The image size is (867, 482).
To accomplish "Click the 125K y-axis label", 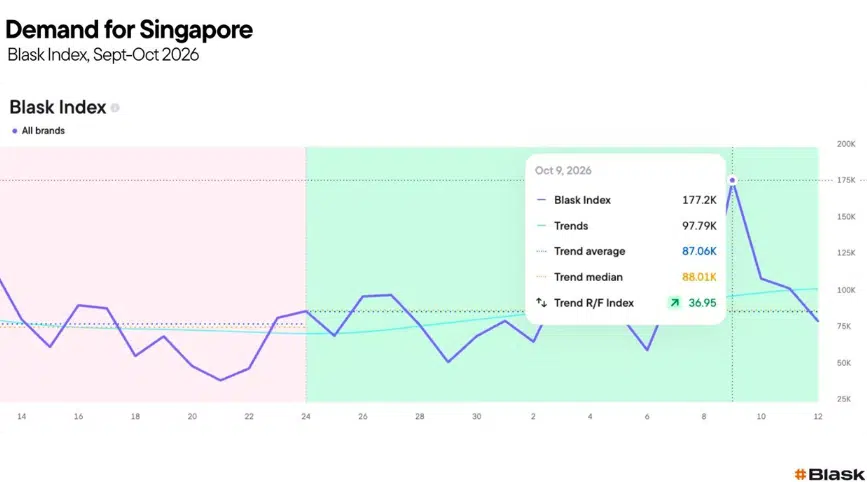I will coord(846,253).
